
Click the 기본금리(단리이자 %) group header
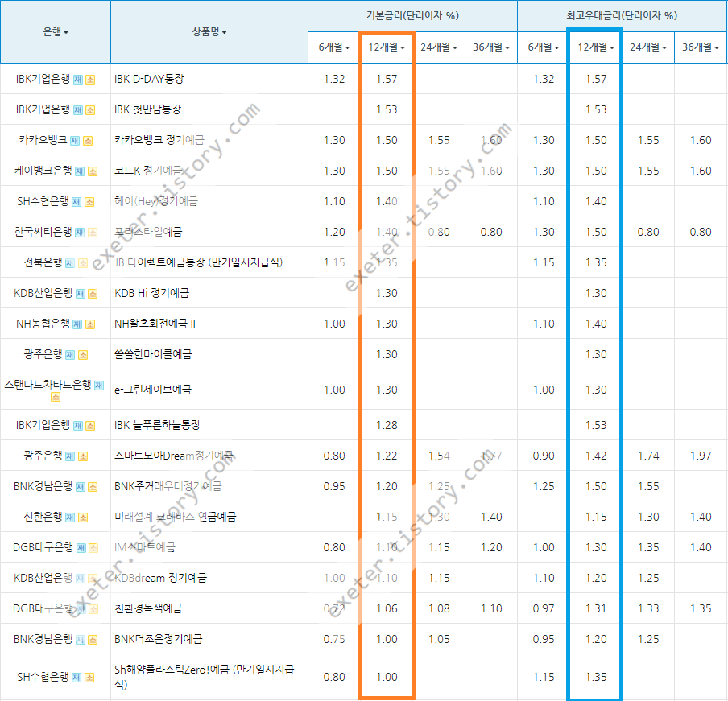click(x=412, y=16)
